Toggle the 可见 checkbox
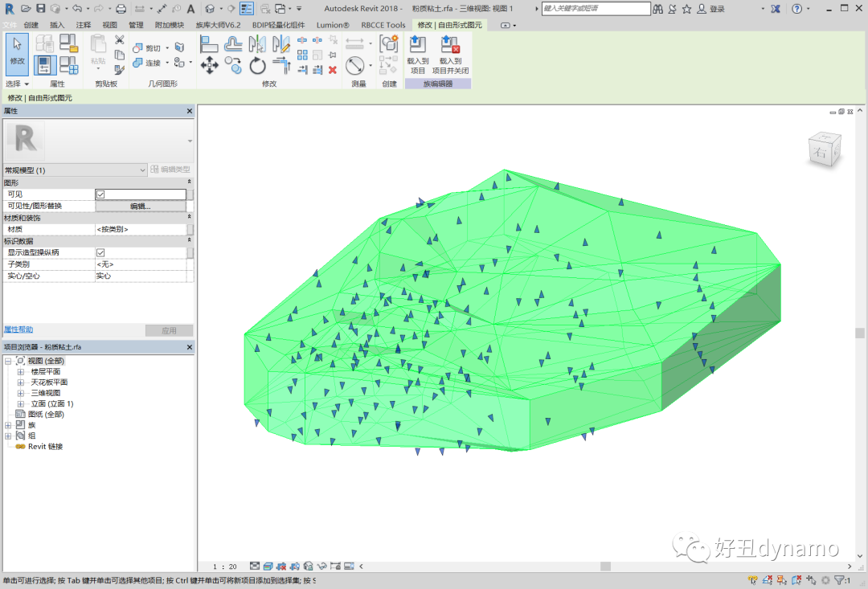This screenshot has width=868, height=589. click(100, 194)
